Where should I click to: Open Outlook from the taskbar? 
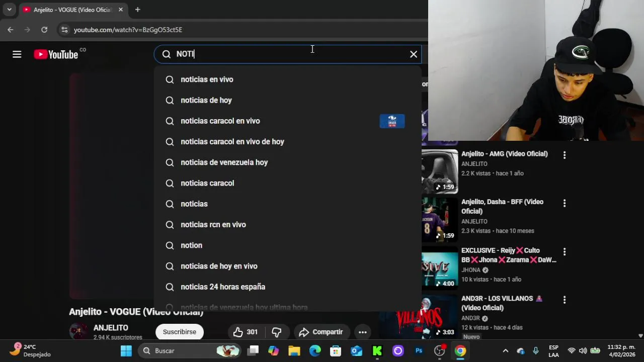click(357, 351)
